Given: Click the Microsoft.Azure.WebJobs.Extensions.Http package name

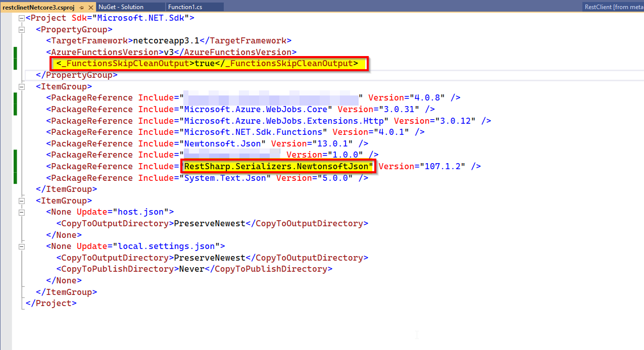Looking at the screenshot, I should coord(284,121).
